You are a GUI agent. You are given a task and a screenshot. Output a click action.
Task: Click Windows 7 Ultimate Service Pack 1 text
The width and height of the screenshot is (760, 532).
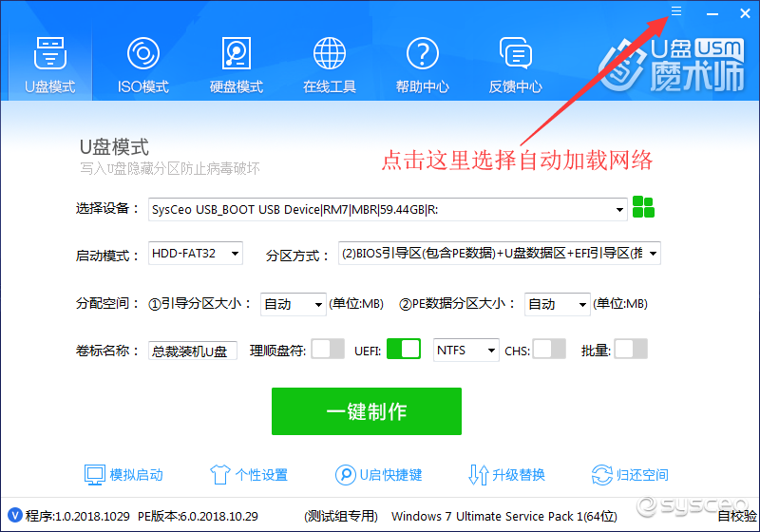click(x=504, y=516)
